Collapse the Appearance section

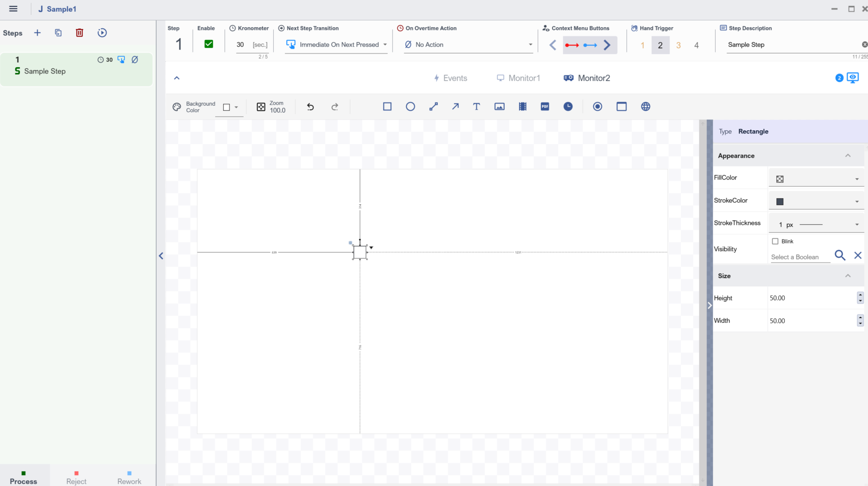(848, 156)
